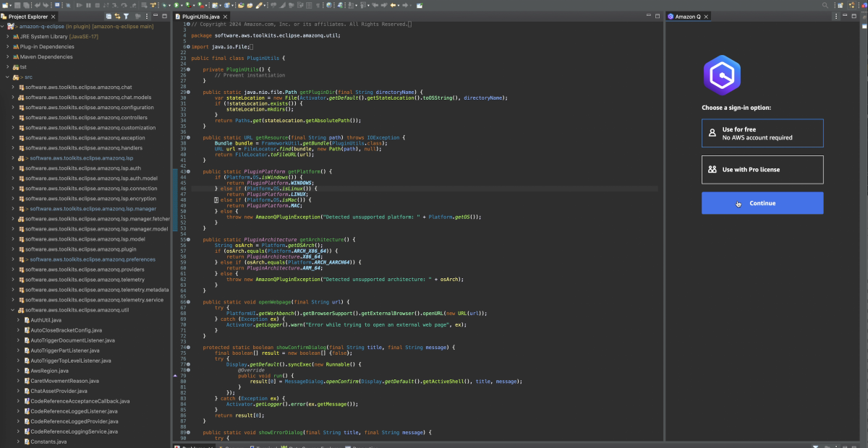868x448 pixels.
Task: Select the Use for free option
Action: click(x=762, y=134)
